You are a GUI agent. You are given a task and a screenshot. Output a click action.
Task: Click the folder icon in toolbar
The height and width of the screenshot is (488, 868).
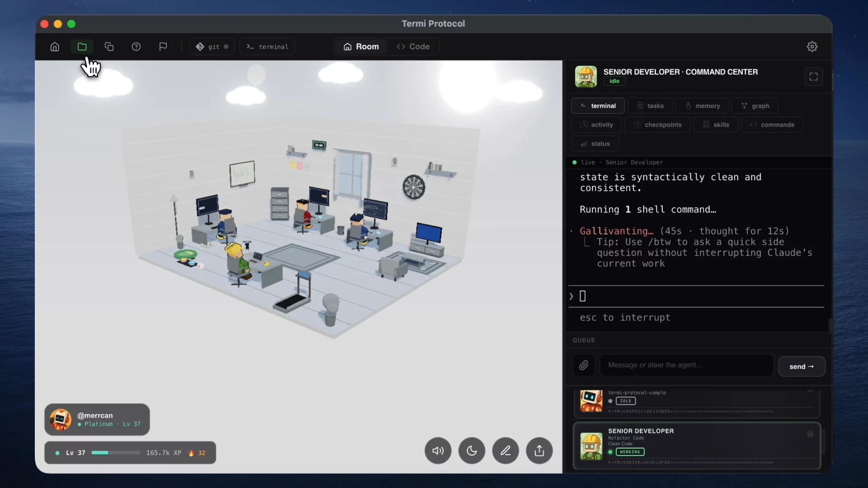(x=82, y=47)
